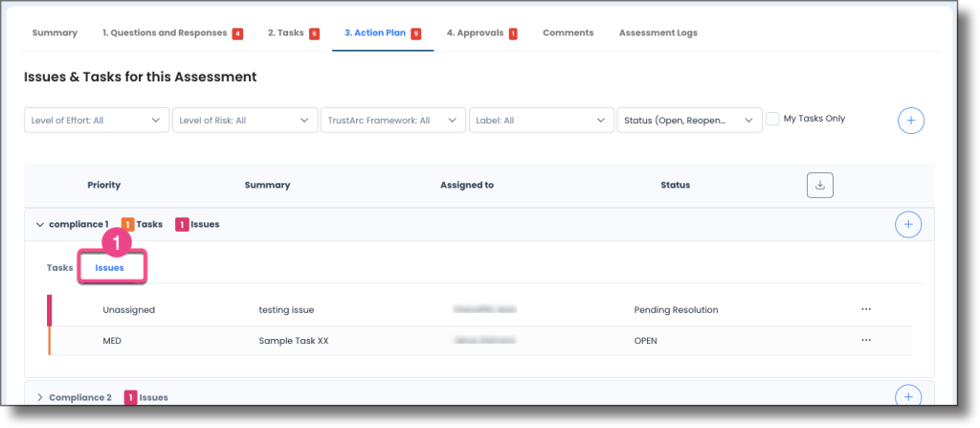Click plus icon in Compliance 2 row
Image resolution: width=980 pixels, height=428 pixels.
[x=907, y=396]
